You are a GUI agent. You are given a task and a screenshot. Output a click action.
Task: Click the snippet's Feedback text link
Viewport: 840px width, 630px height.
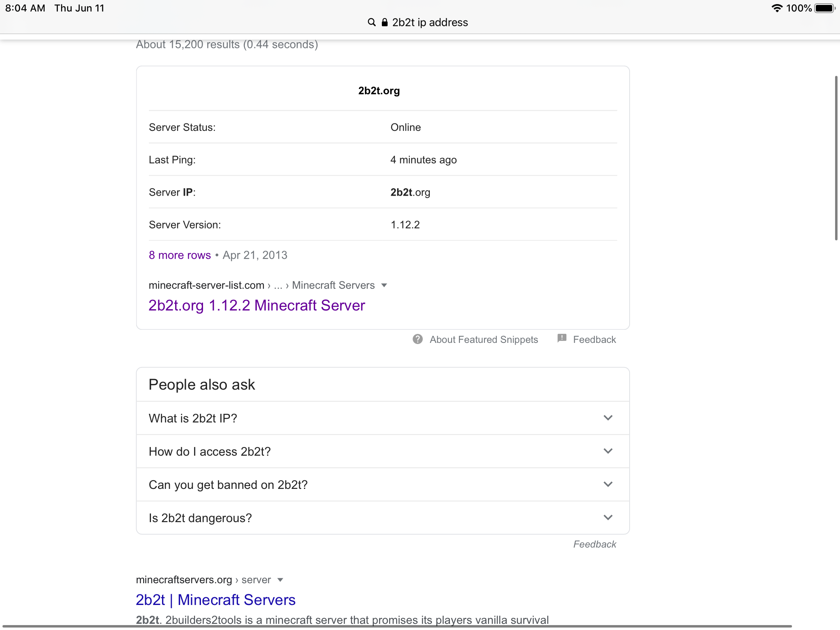[x=594, y=340]
